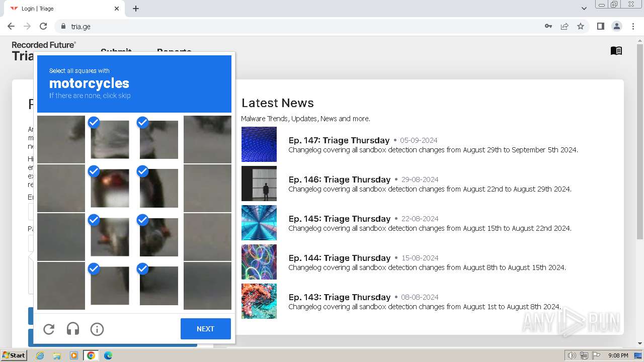The height and width of the screenshot is (362, 644).
Task: Click tunnel thumbnail for Ep. 145
Action: (259, 223)
